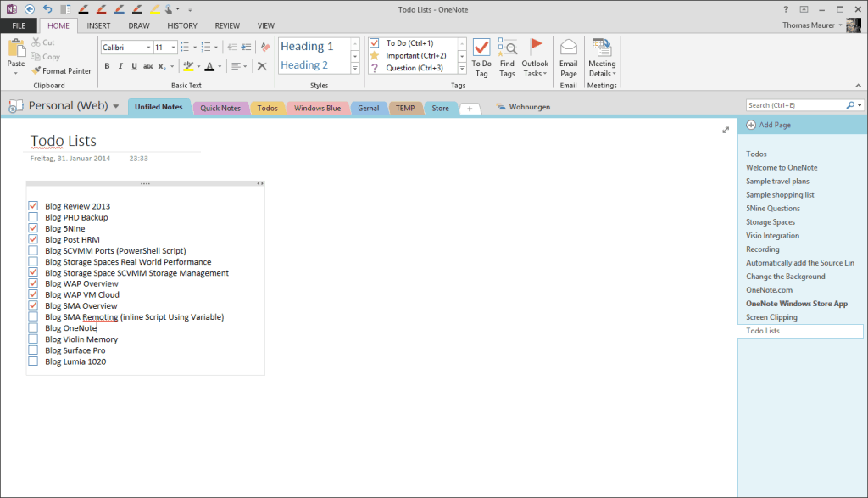Click the Search (Ctrl+E) field
The height and width of the screenshot is (498, 868).
tap(795, 105)
